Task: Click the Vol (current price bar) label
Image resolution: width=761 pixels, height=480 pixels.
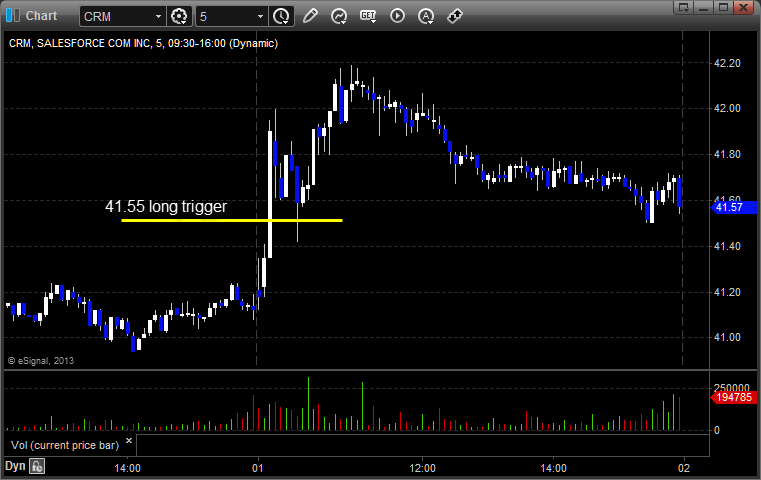Action: (x=65, y=445)
